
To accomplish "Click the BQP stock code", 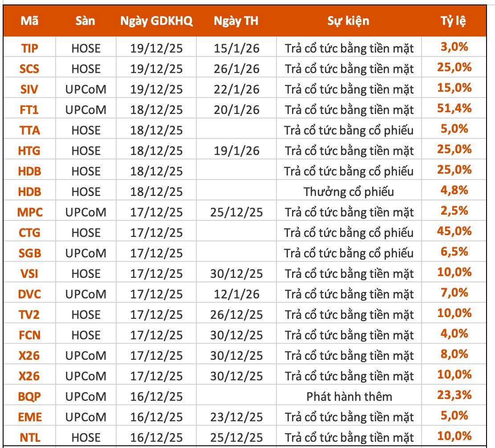I will point(30,397).
